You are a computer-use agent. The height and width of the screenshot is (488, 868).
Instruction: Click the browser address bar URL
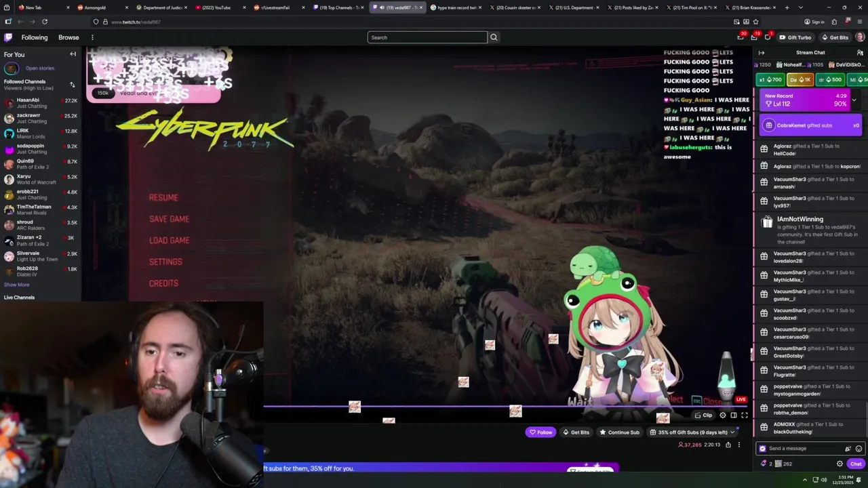click(136, 22)
